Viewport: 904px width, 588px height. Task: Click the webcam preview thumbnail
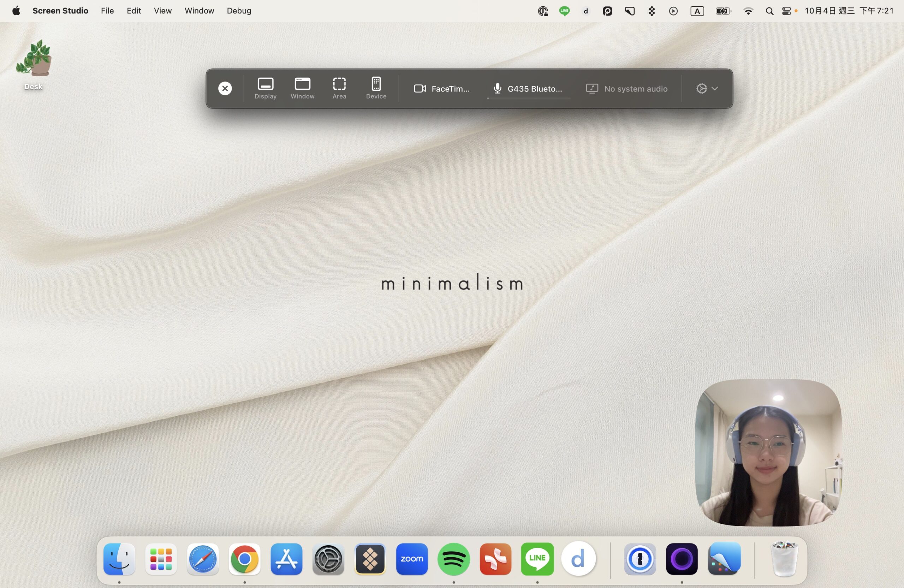pyautogui.click(x=768, y=452)
